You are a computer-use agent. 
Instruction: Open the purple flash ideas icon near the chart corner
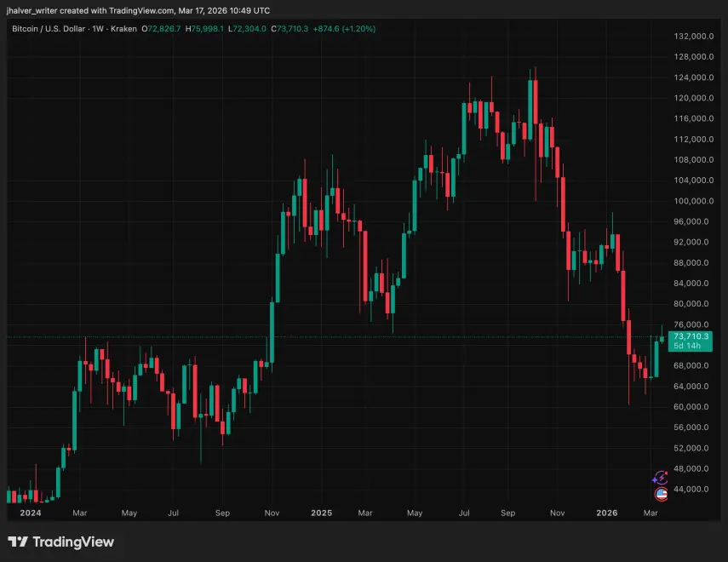coord(661,479)
